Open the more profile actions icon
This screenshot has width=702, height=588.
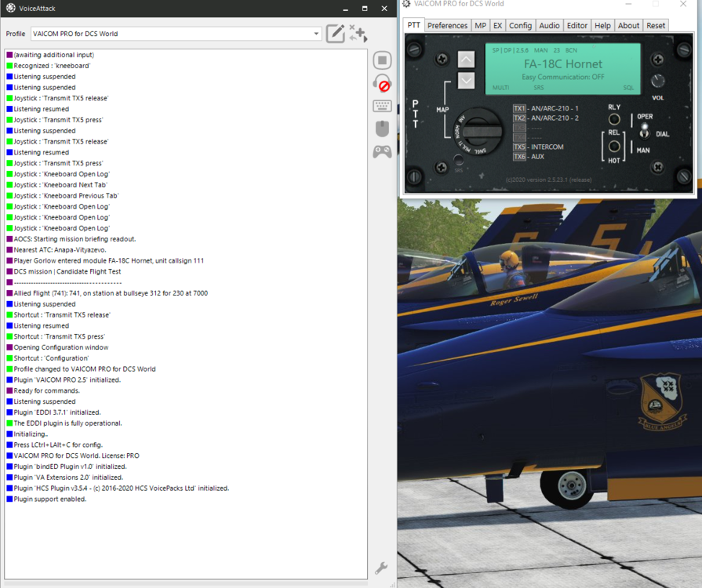(358, 34)
